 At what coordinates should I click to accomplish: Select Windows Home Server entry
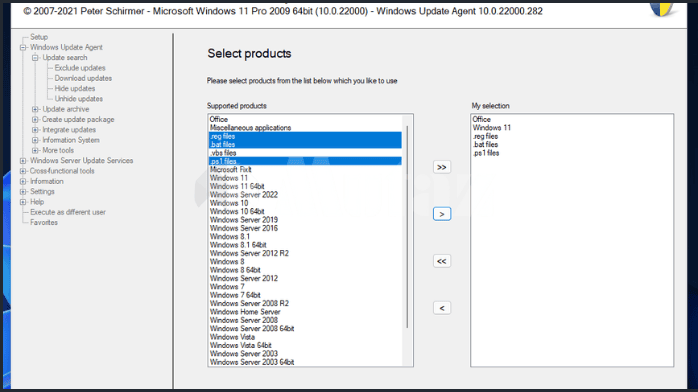click(305, 312)
